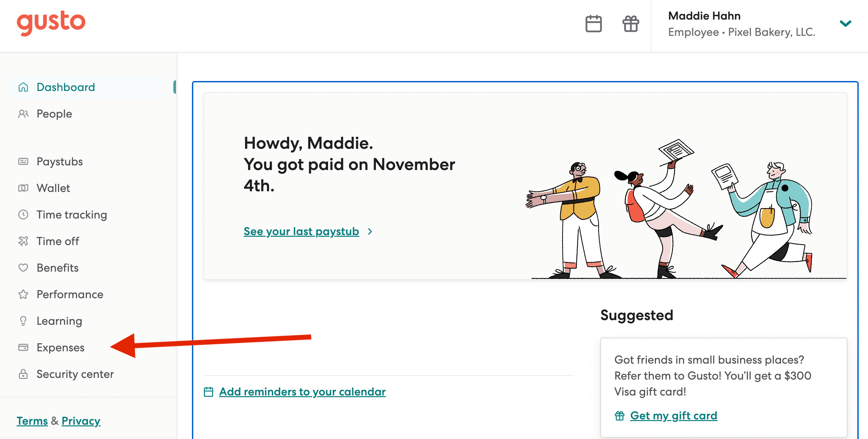Click the Gusto logo
The image size is (868, 439).
(51, 23)
